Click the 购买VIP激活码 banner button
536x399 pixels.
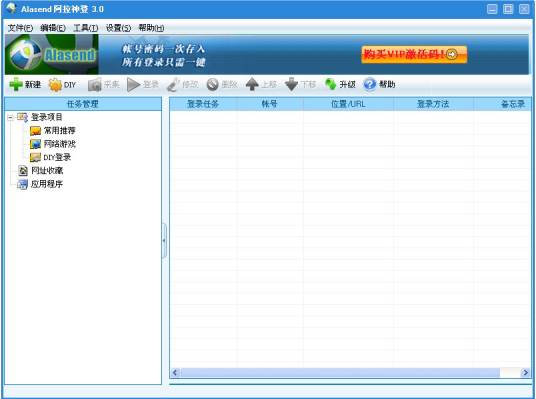pyautogui.click(x=414, y=55)
